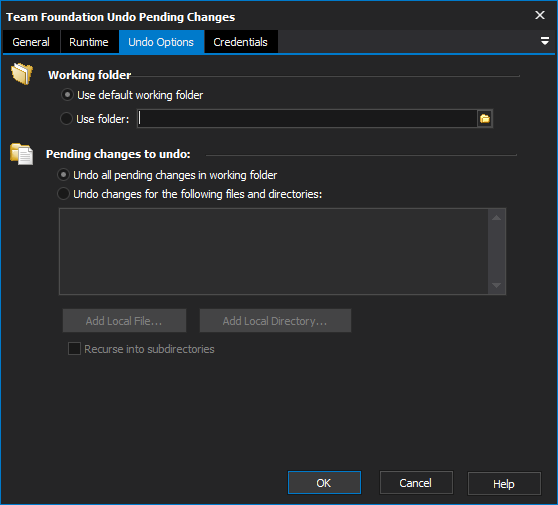The image size is (558, 505).
Task: Open Help for this dialog
Action: 504,483
